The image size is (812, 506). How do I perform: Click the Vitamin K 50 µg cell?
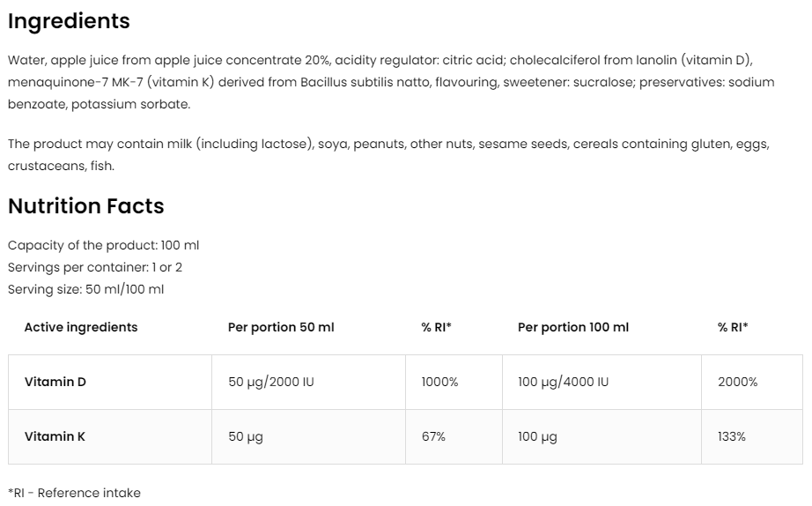click(246, 436)
